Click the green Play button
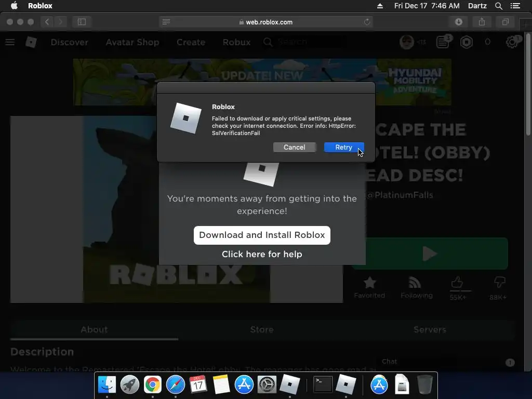Viewport: 532px width, 399px height. 430,254
